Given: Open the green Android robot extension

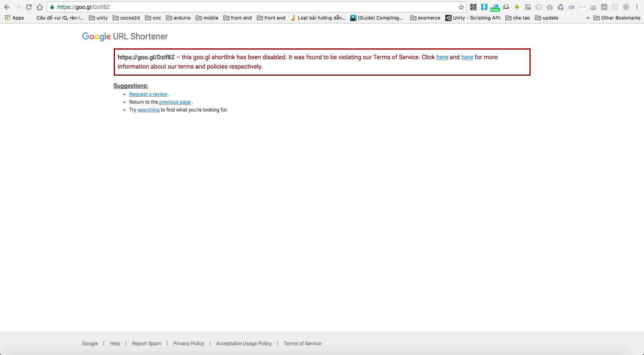Looking at the screenshot, I should 517,7.
